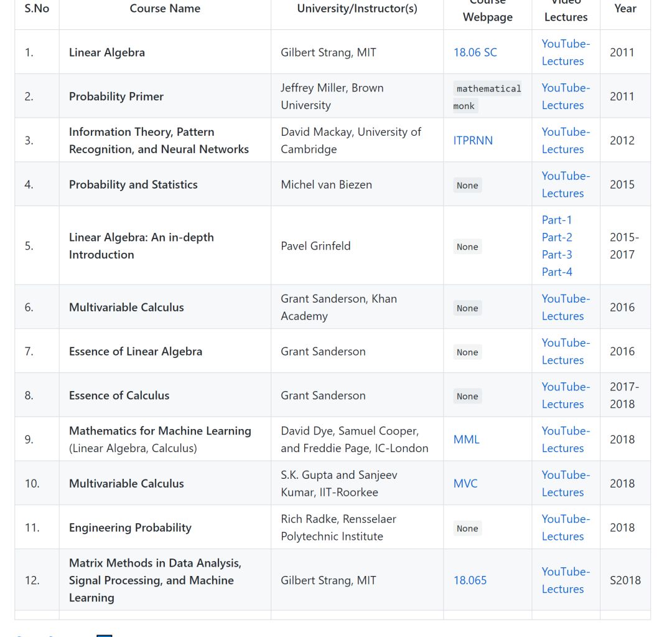Open YouTube-Lectures for Linear Algebra by Strang
The image size is (672, 637).
point(565,52)
